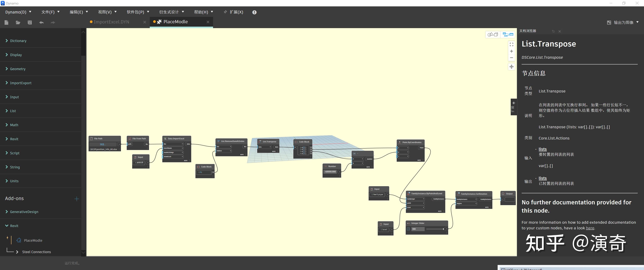Click the Save file toolbar icon
The image size is (644, 270).
[x=30, y=22]
